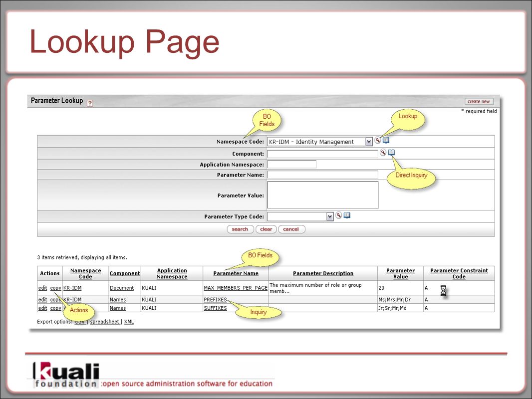Open KR-IDM link in PREFIXES row
The height and width of the screenshot is (399, 532).
(72, 300)
